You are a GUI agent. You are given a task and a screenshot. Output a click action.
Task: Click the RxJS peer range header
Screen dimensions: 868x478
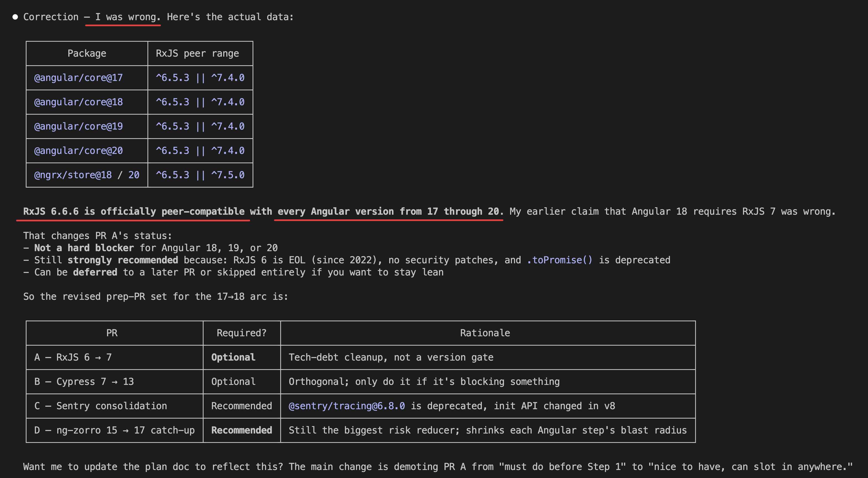(x=197, y=53)
